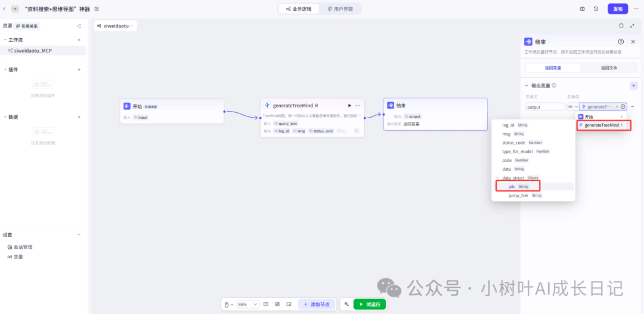This screenshot has width=644, height=314.
Task: Select the 结束 end node on canvas
Action: [435, 114]
